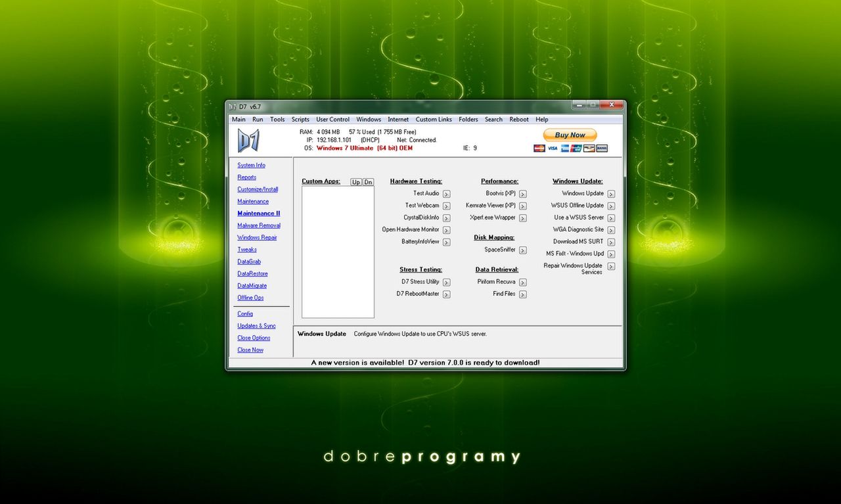Click the D7 title bar icon
841x504 pixels.
pos(232,106)
